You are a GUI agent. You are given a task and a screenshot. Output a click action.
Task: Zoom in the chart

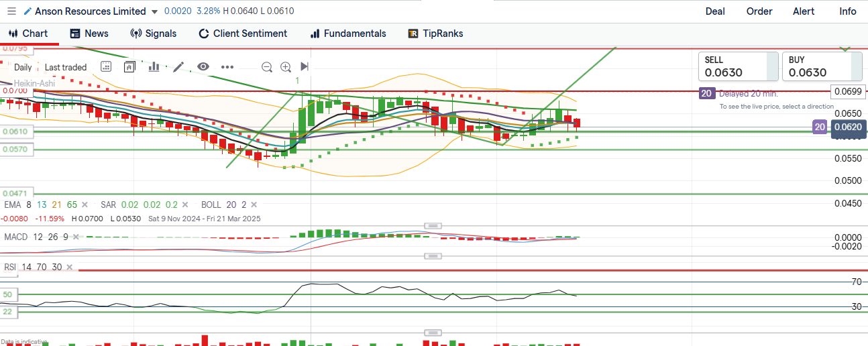pyautogui.click(x=286, y=66)
